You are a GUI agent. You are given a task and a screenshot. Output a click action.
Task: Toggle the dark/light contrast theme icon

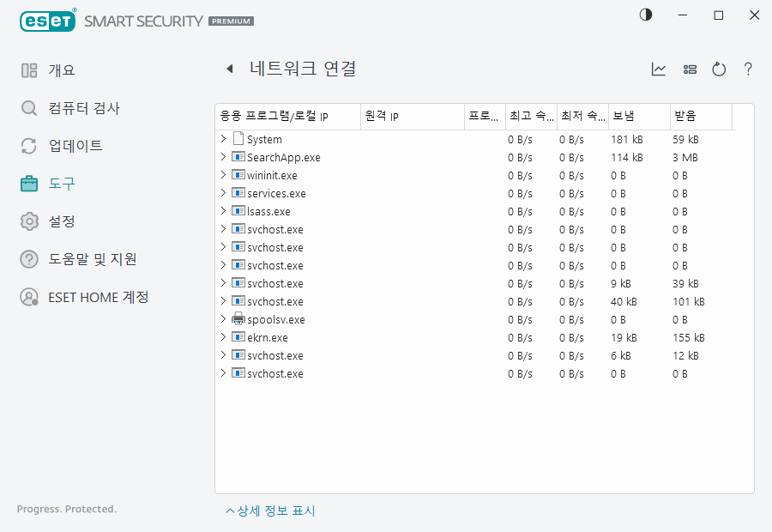coord(646,15)
